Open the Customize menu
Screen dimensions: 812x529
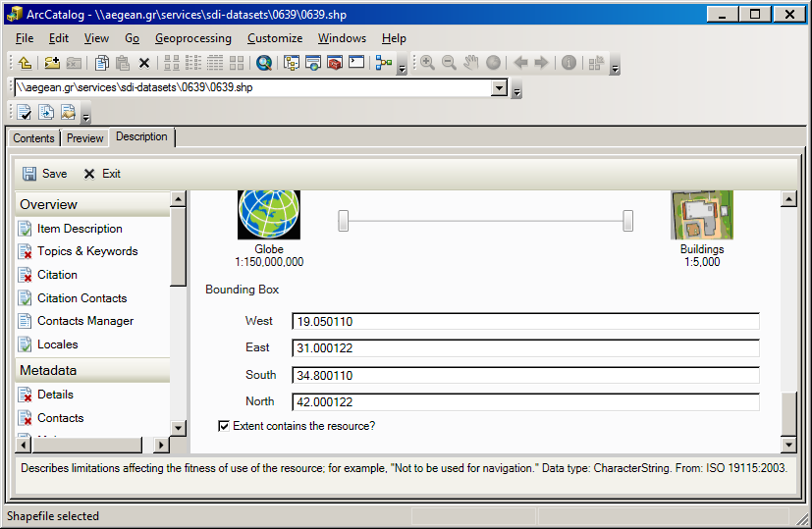[275, 38]
